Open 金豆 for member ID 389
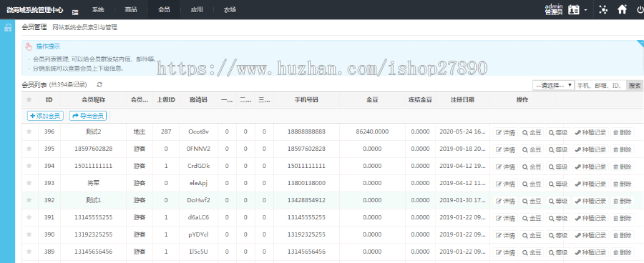The height and width of the screenshot is (263, 644). click(x=532, y=252)
